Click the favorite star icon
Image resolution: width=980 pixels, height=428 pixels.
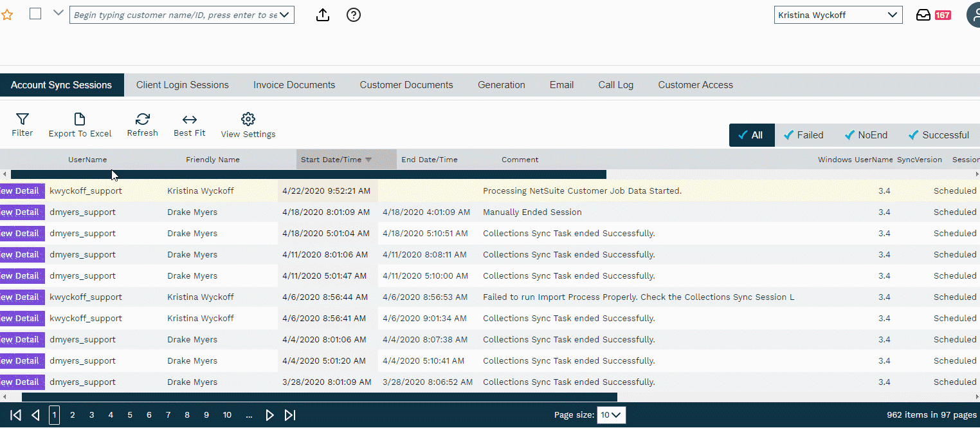[7, 15]
